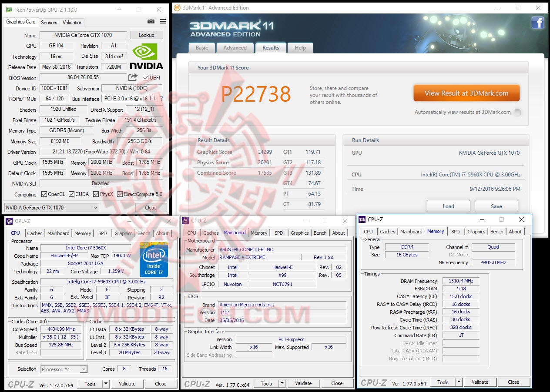Screen dimensions: 550x392
Task: Open Bench tab in CPU-Z Mainboard window
Action: pos(320,233)
